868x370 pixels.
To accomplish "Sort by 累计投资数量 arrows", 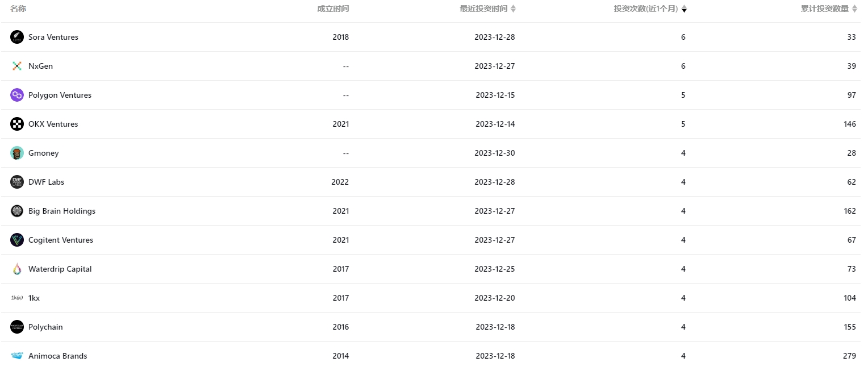I will tap(854, 9).
